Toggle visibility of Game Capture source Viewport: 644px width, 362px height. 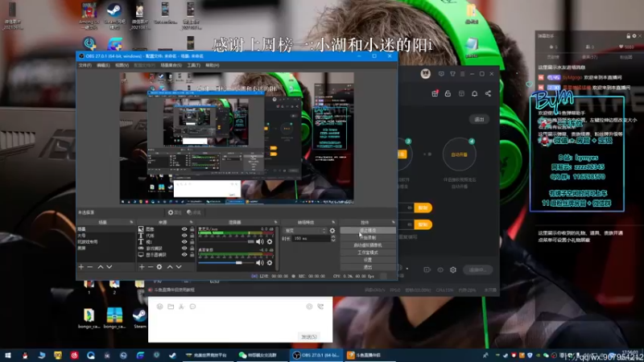coord(184,249)
